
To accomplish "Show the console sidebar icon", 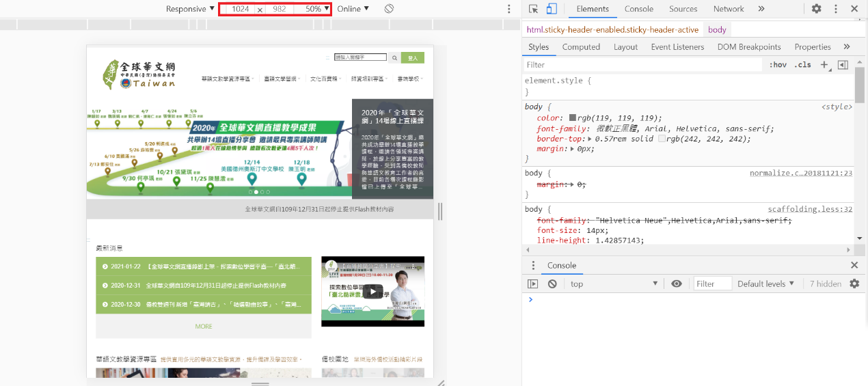I will point(533,284).
